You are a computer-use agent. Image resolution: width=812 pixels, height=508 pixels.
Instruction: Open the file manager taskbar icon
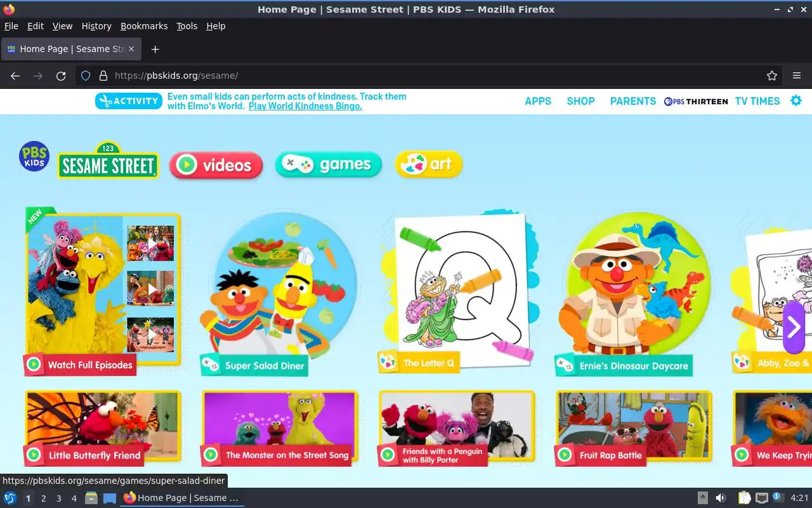tap(91, 498)
